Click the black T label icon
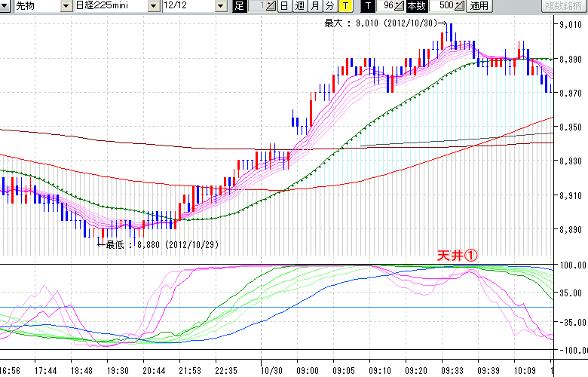The image size is (588, 377). (367, 6)
